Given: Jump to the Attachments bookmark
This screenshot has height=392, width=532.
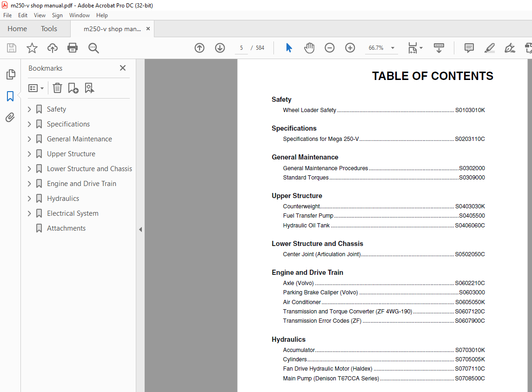Looking at the screenshot, I should [66, 228].
